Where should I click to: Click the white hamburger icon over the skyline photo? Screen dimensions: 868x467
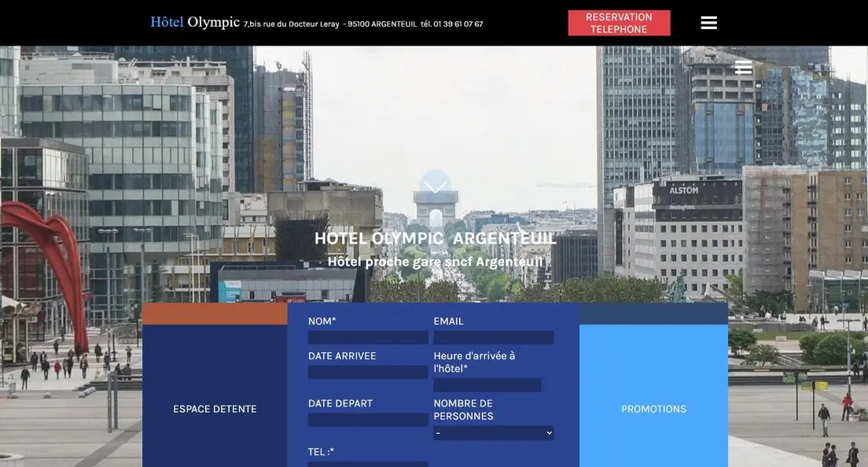pyautogui.click(x=743, y=68)
